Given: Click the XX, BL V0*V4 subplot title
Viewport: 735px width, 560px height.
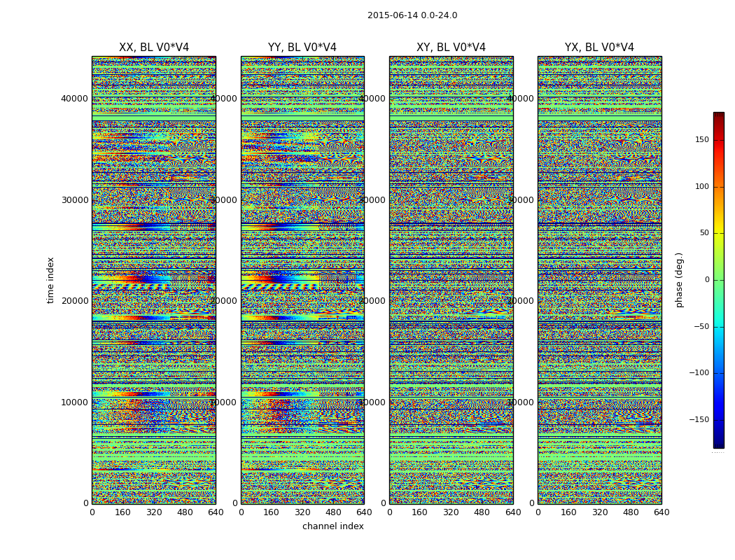Looking at the screenshot, I should click(x=154, y=48).
